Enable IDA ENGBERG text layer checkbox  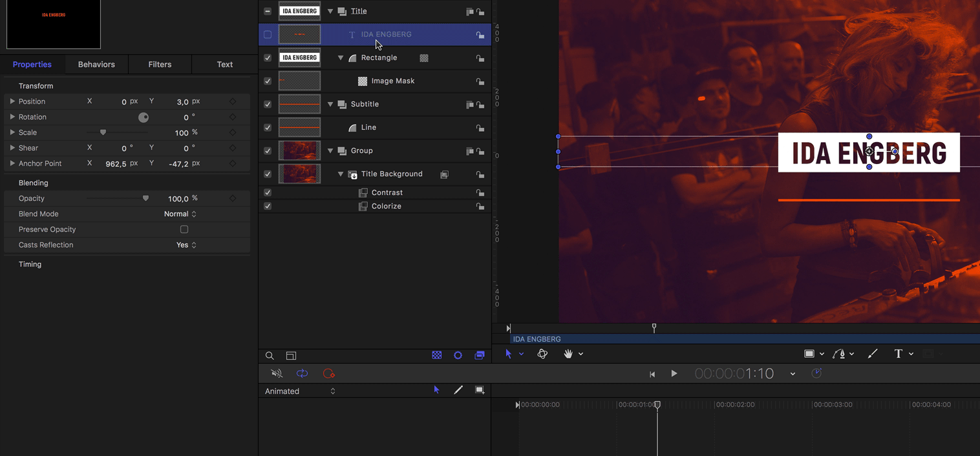pos(268,35)
